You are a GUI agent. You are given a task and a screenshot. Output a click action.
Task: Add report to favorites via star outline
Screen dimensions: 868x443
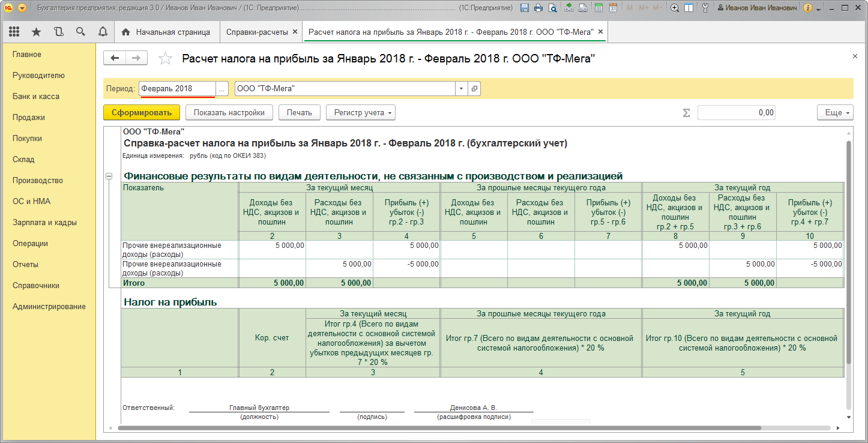[164, 58]
